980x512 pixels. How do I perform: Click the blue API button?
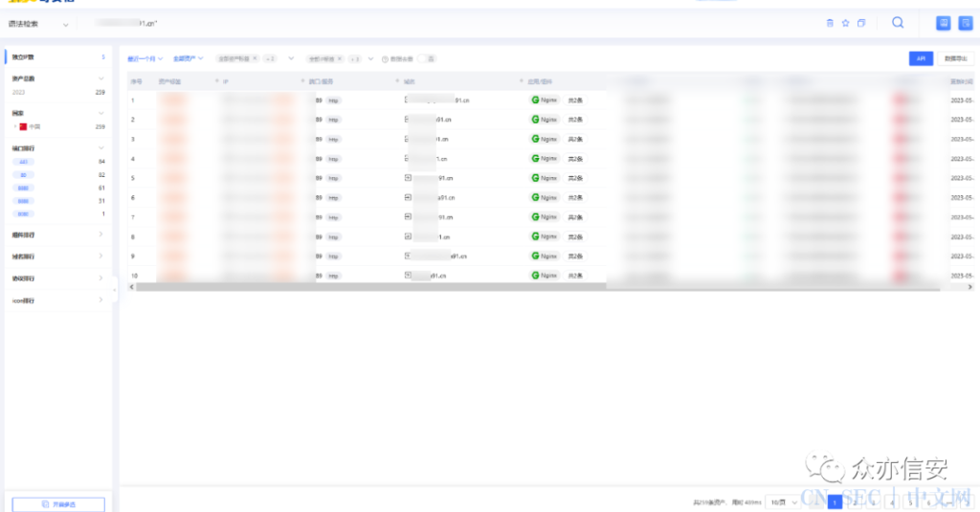click(921, 58)
